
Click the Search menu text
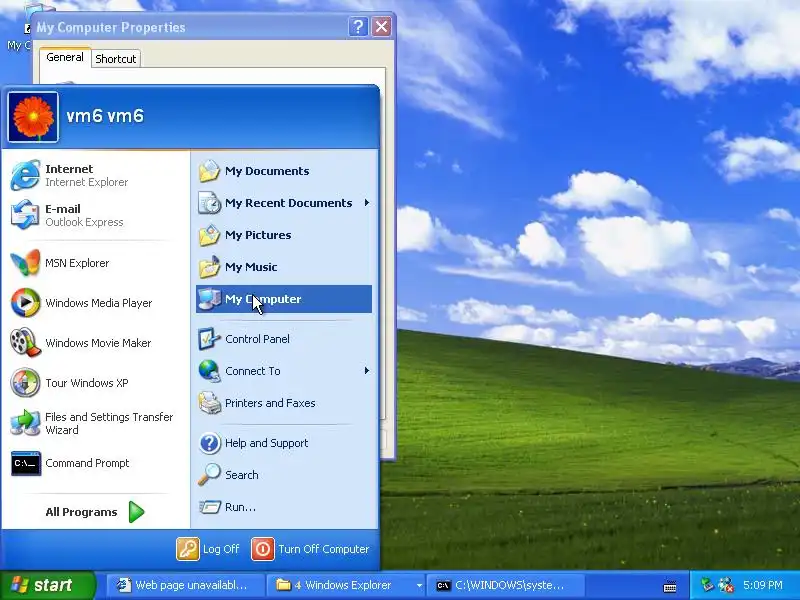point(242,475)
